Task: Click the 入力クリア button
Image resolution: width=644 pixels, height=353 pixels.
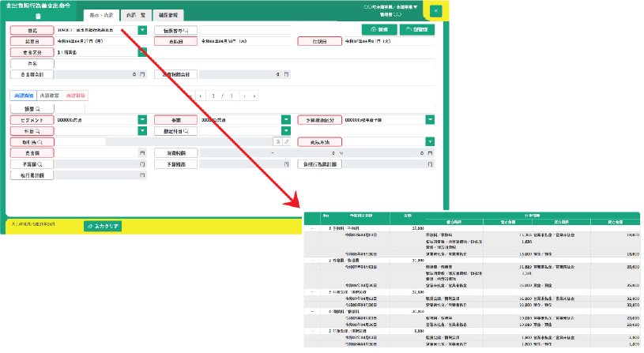Action: (103, 226)
